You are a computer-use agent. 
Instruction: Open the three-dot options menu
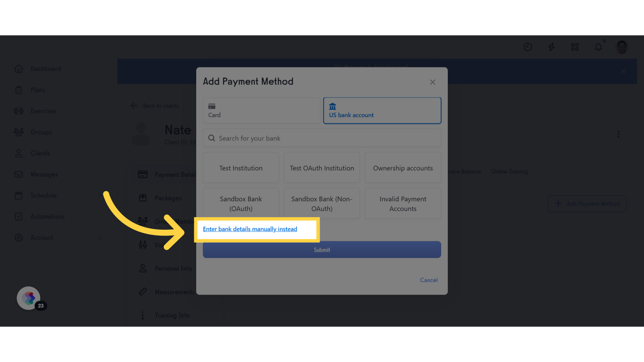618,134
